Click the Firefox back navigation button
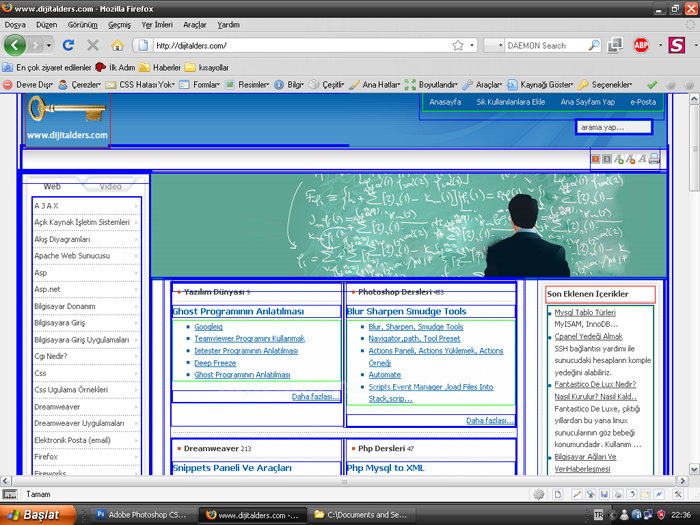700x525 pixels. [16, 45]
